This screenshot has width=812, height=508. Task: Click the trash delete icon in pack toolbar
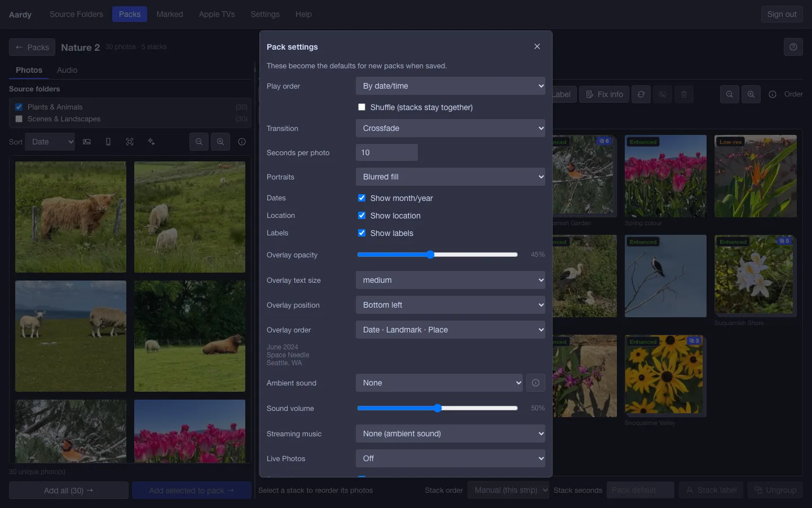click(x=684, y=94)
